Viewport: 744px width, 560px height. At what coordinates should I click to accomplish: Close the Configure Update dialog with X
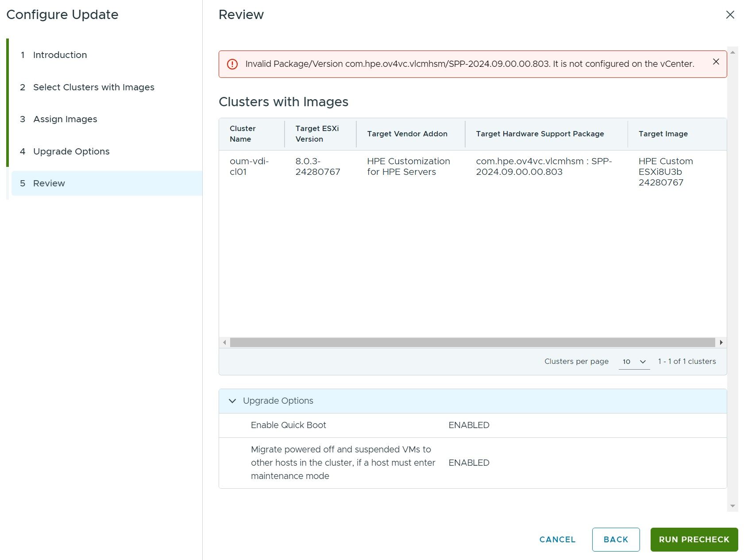(x=730, y=15)
